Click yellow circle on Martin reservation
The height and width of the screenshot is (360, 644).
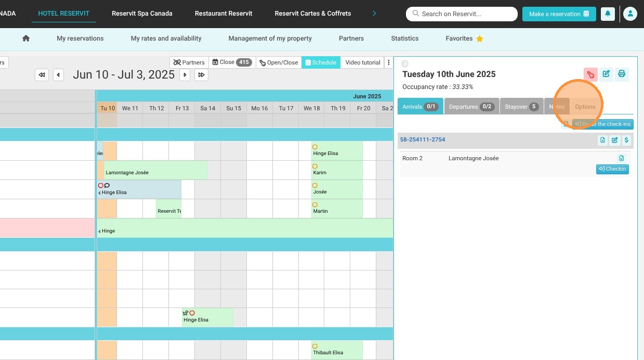click(315, 205)
